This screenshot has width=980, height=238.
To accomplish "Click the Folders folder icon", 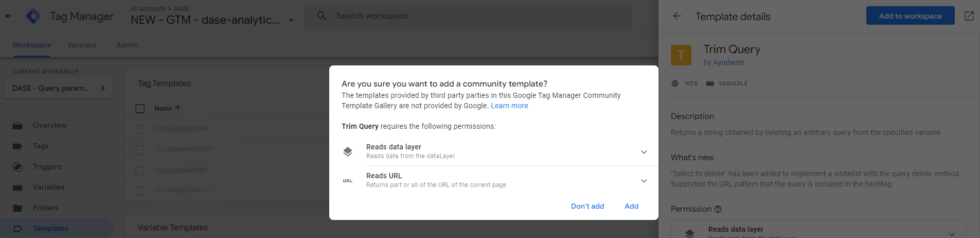I will pos(17,208).
